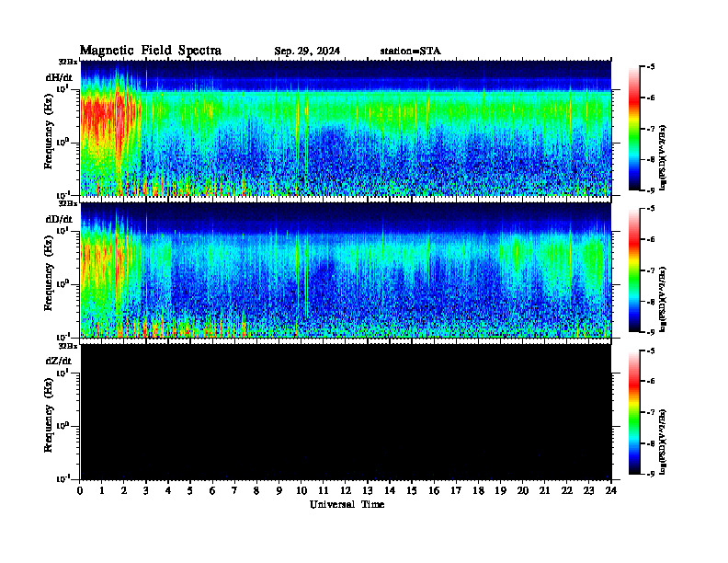Viewport: 728px width, 563px height.
Task: Click the dZ/dt panel label
Action: pos(59,361)
